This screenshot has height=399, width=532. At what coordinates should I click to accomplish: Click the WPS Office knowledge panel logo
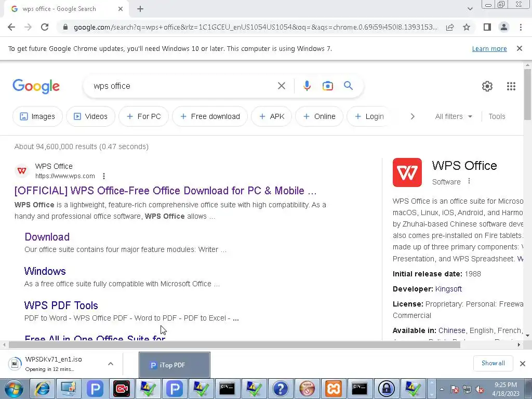pos(407,172)
